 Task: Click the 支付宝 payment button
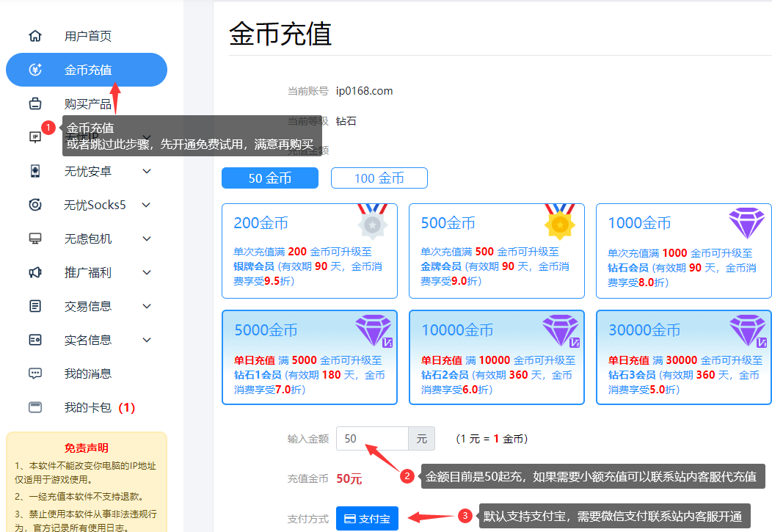click(x=367, y=518)
